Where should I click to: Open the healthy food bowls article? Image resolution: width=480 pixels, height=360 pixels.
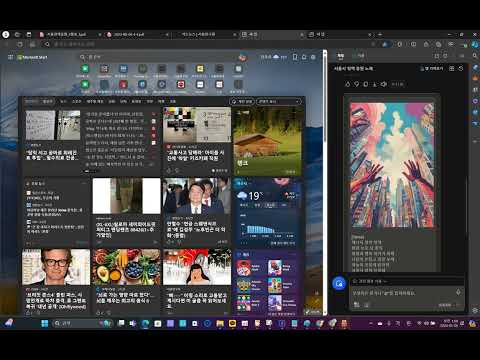tap(126, 282)
